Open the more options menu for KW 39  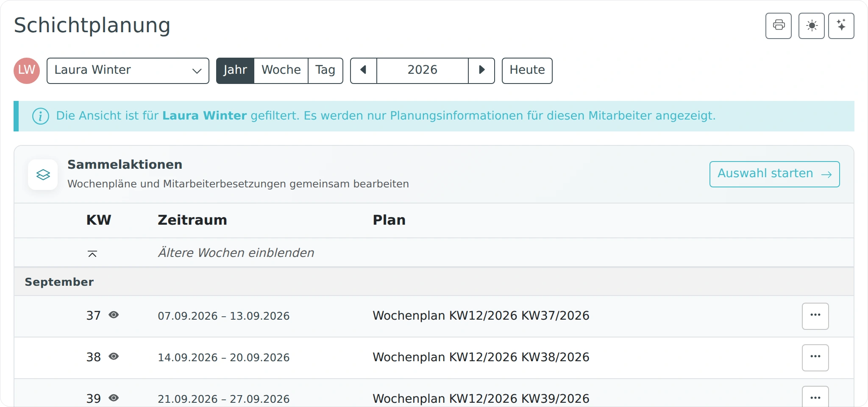(815, 397)
